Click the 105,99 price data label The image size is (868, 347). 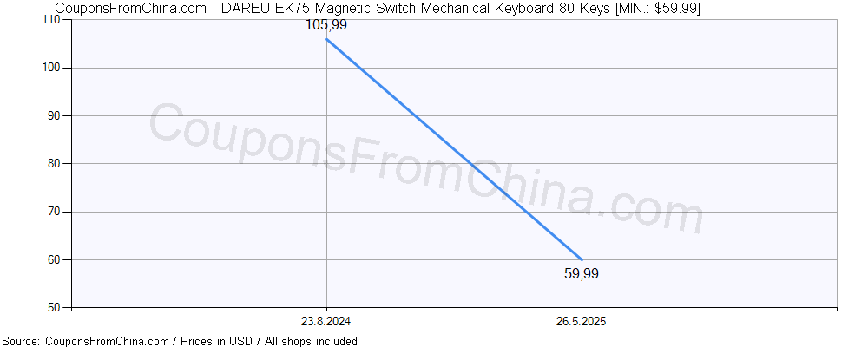coord(326,25)
